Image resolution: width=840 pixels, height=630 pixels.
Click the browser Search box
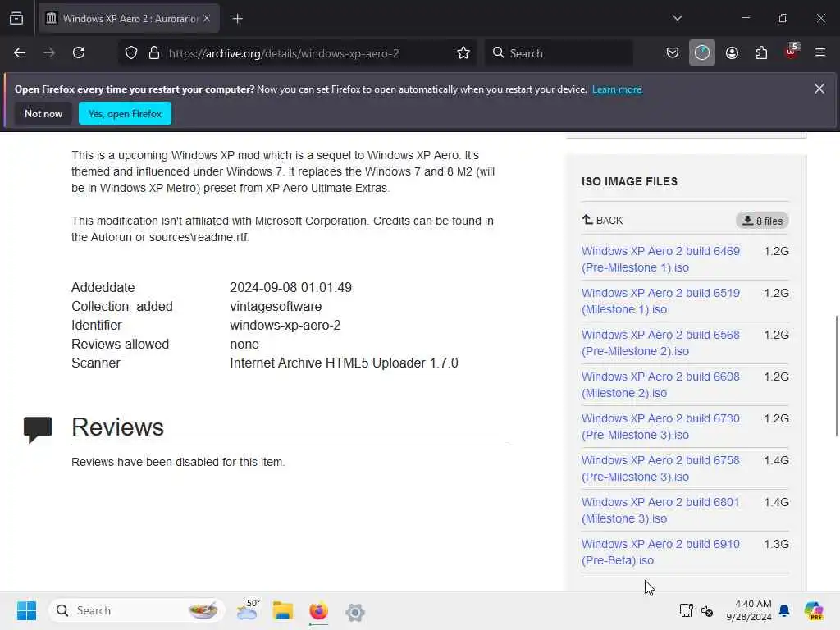click(x=559, y=53)
